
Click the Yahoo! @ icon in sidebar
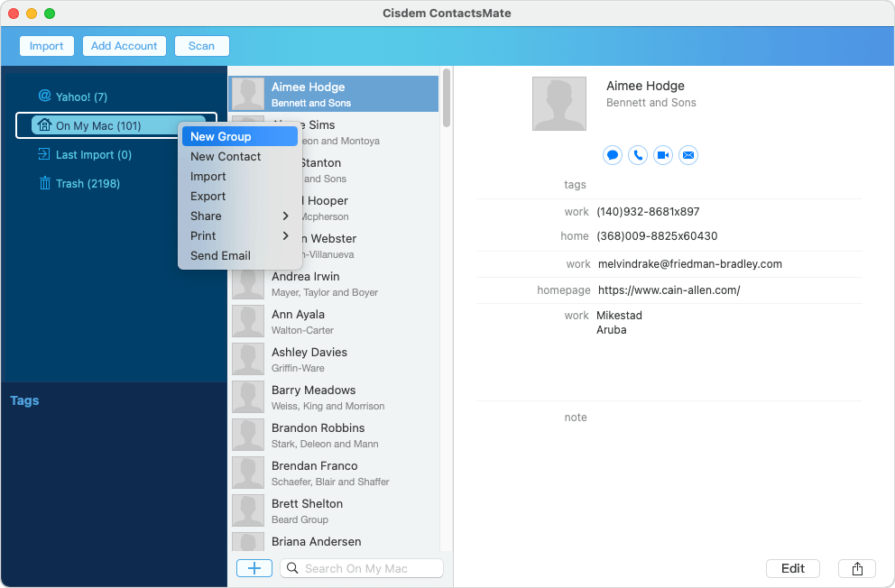pyautogui.click(x=44, y=96)
